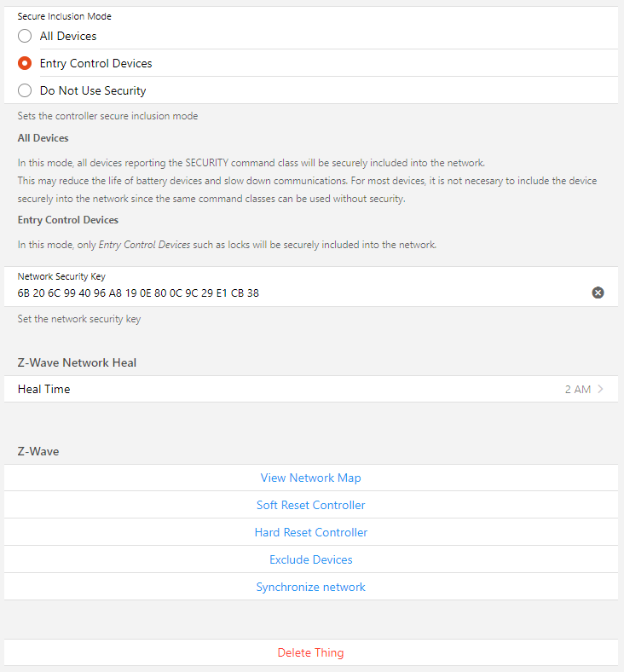Click the red Delete Thing button
The height and width of the screenshot is (672, 624).
pyautogui.click(x=310, y=652)
